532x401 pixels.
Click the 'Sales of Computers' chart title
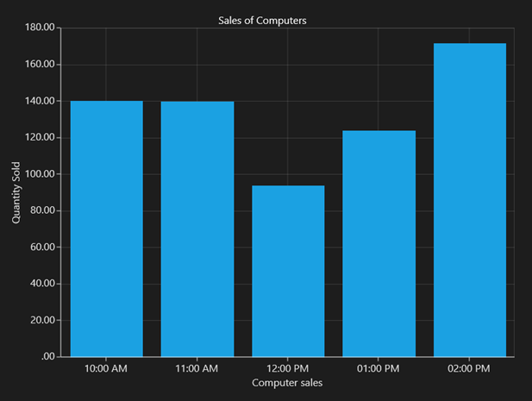coord(262,21)
